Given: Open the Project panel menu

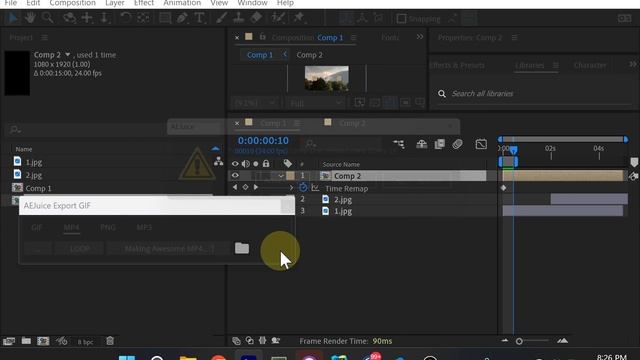Looking at the screenshot, I should coord(44,38).
